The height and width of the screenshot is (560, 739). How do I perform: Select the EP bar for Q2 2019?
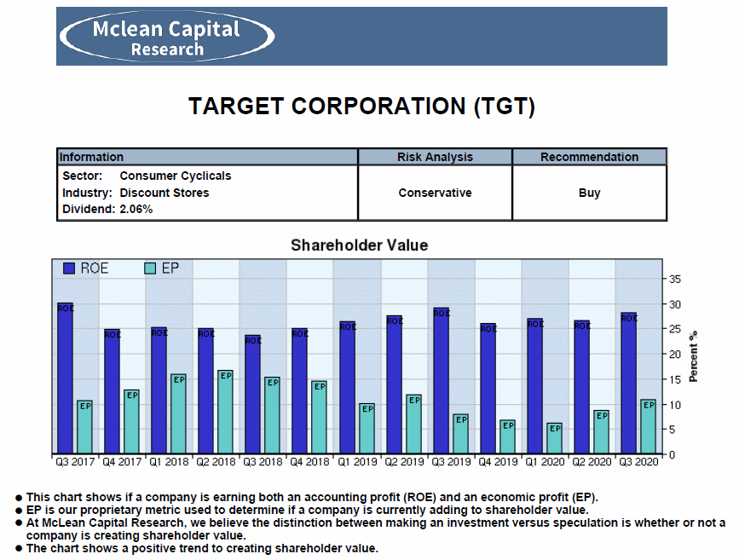point(413,424)
